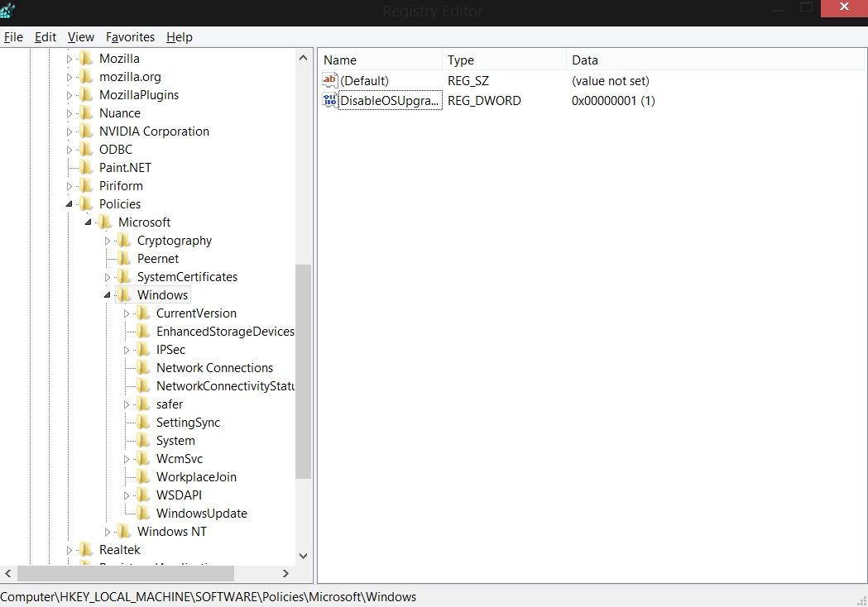Click the SettingSync folder icon

click(x=143, y=423)
